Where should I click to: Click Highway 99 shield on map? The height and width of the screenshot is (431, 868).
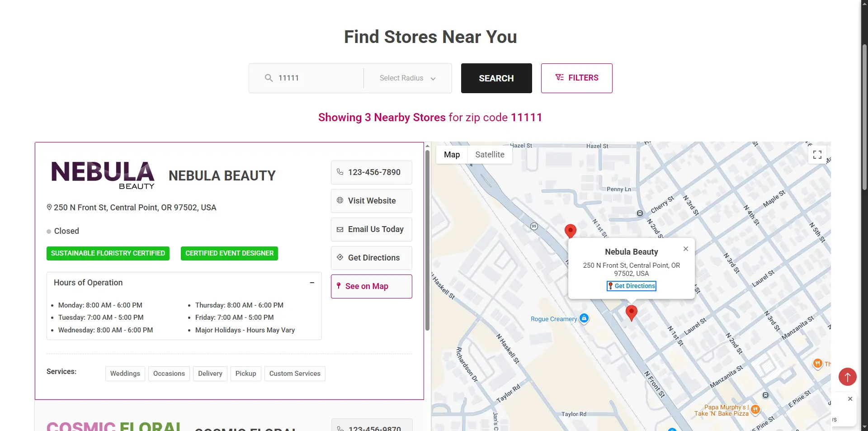click(x=534, y=226)
